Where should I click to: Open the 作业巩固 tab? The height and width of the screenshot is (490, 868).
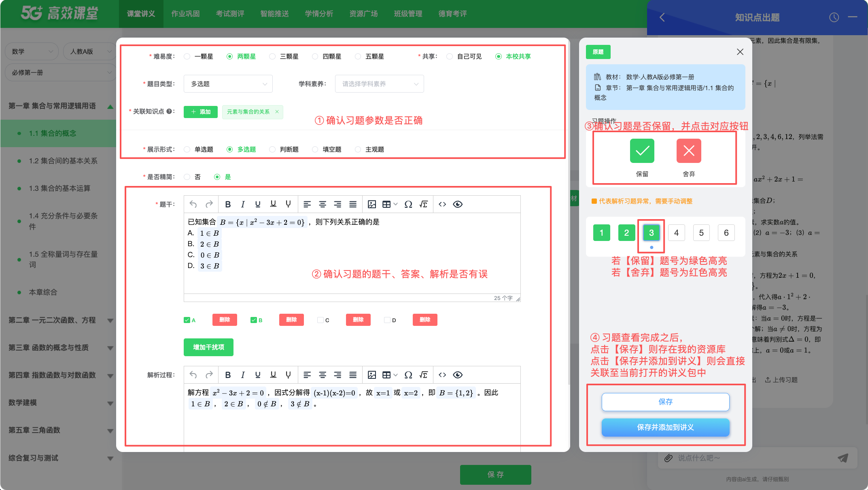(185, 14)
